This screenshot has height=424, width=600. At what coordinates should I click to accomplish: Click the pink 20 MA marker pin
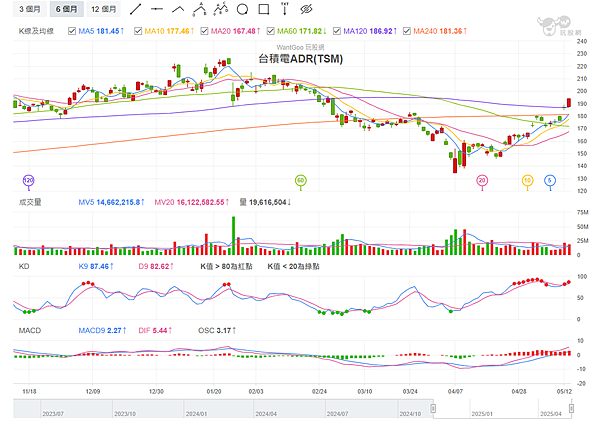click(482, 181)
